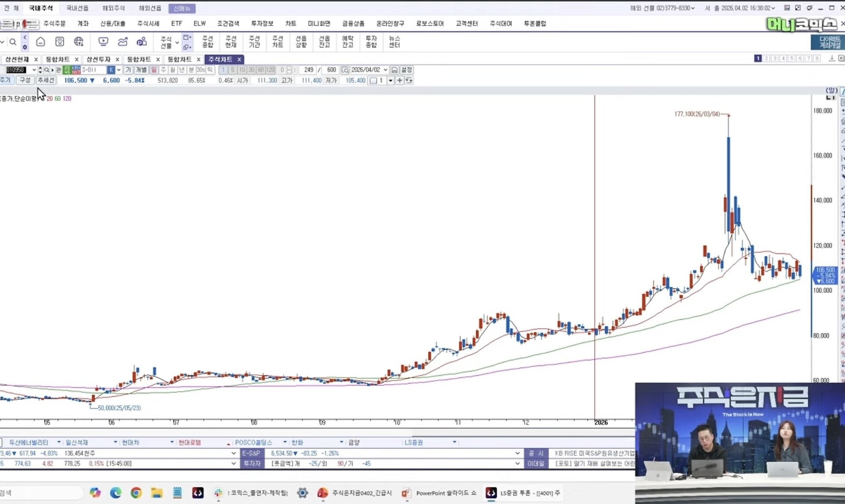
Task: Click the video player icon
Action: (x=103, y=42)
